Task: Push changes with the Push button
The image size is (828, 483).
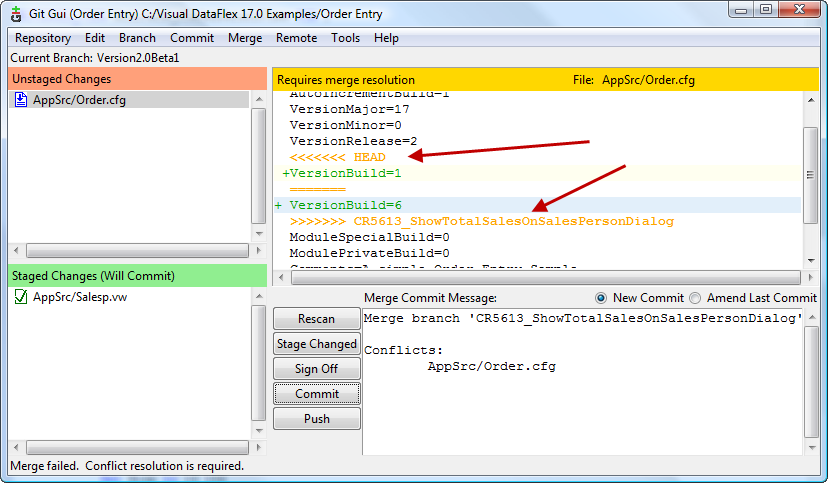Action: (x=316, y=419)
